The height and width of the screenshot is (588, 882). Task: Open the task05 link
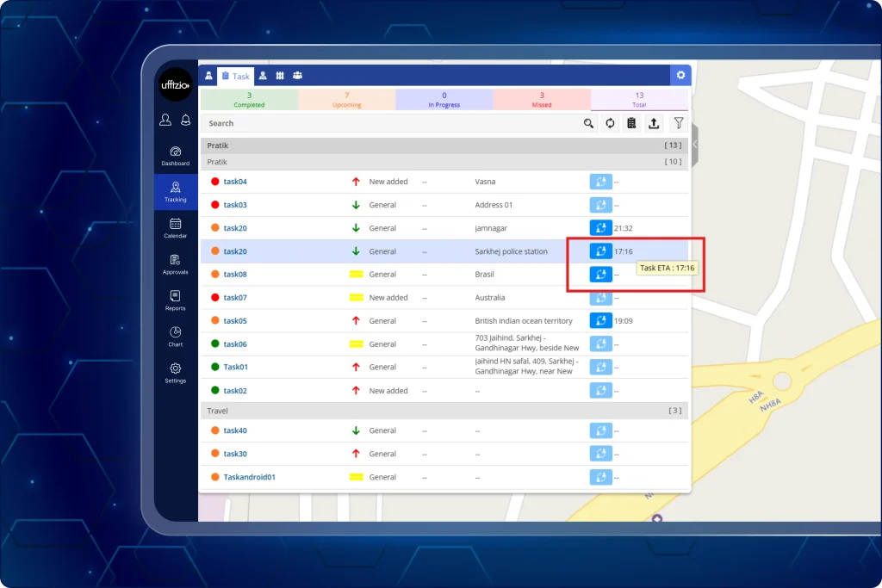coord(235,320)
